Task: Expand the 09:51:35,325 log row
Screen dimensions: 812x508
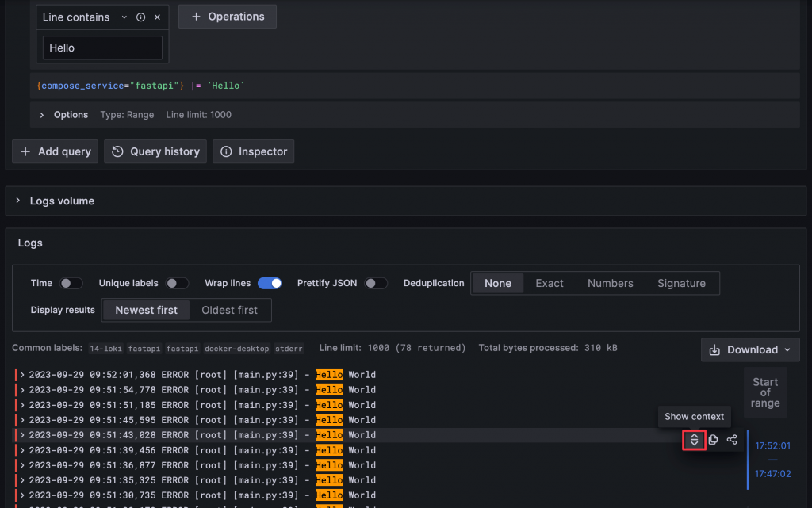Action: tap(22, 480)
